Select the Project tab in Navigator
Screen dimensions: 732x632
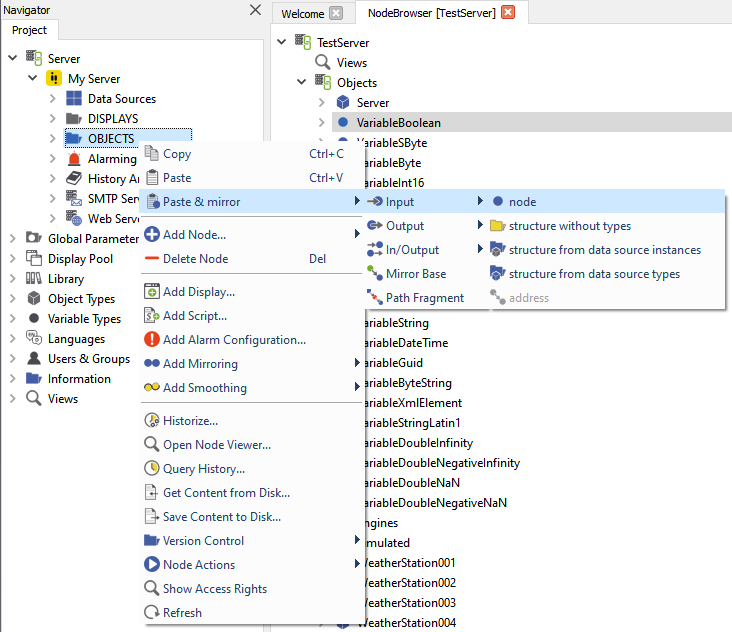[29, 30]
